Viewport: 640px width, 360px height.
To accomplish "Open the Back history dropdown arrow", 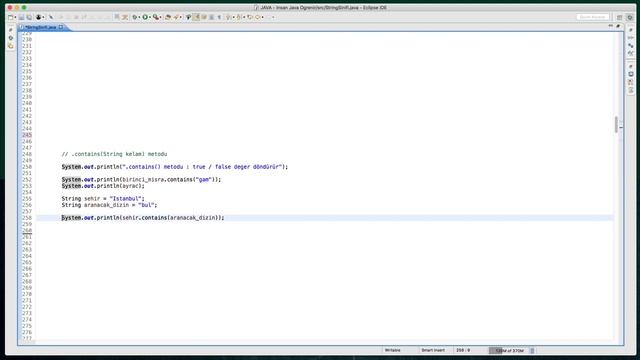I will pos(262,17).
